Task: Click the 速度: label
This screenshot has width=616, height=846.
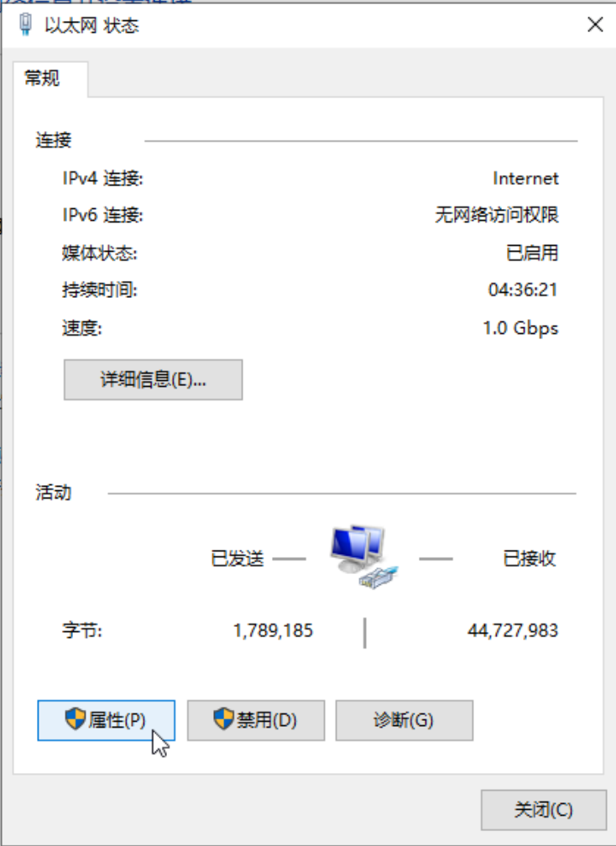Action: 82,328
